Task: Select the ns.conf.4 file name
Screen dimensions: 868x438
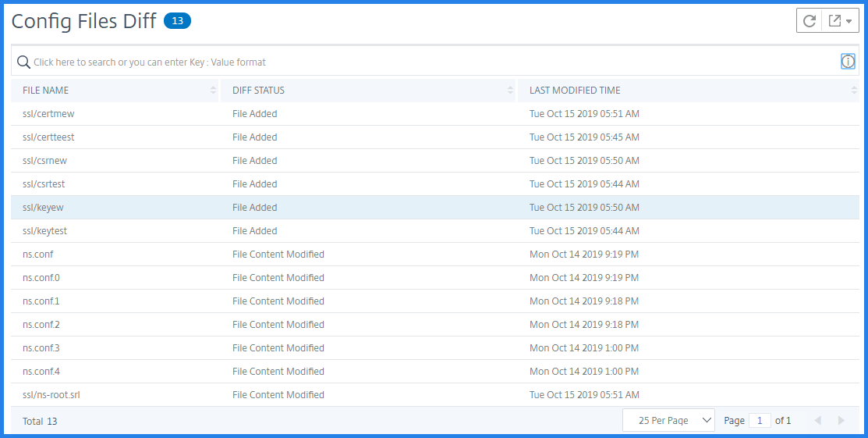Action: point(41,371)
